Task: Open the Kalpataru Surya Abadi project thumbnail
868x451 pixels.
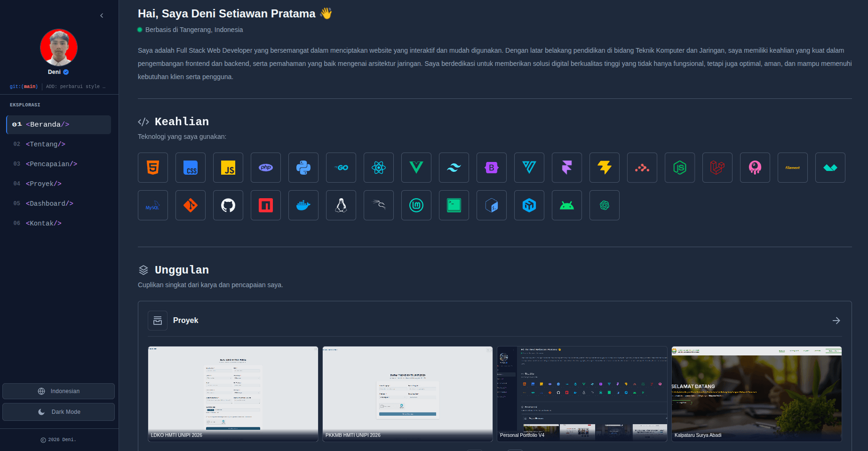Action: point(757,394)
